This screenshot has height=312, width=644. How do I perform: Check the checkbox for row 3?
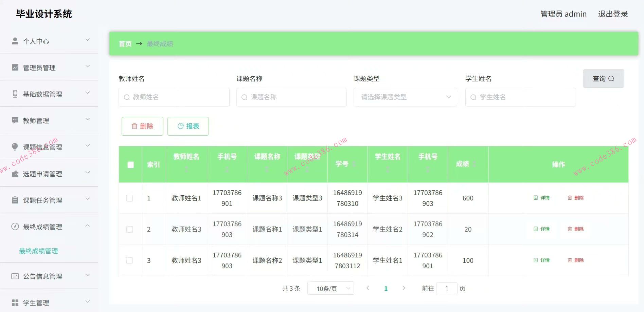130,260
